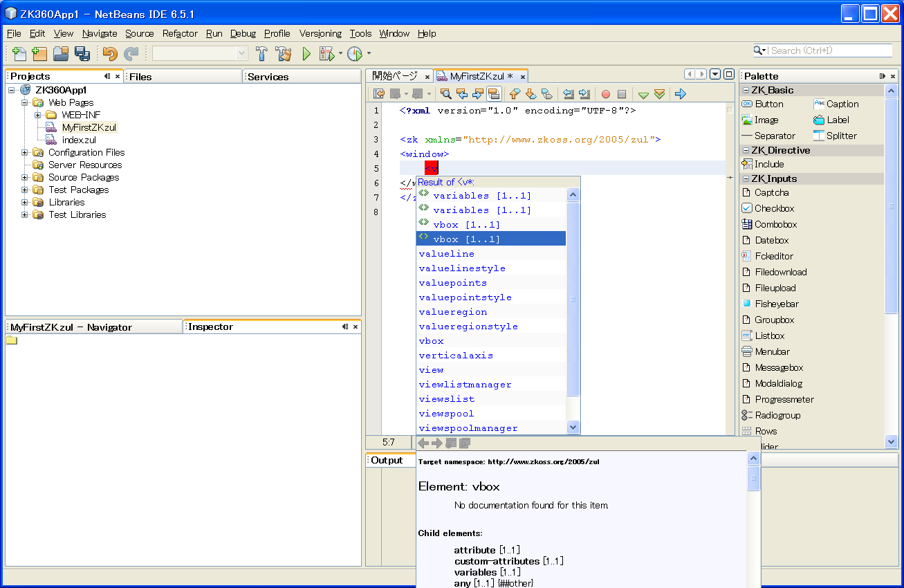
Task: Expand the Libraries node
Action: 25,202
